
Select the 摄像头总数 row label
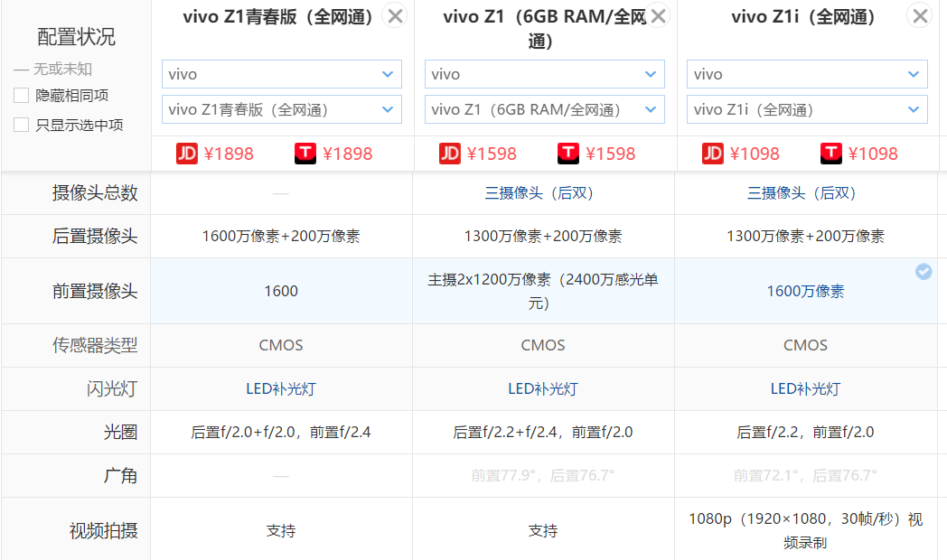pyautogui.click(x=95, y=193)
